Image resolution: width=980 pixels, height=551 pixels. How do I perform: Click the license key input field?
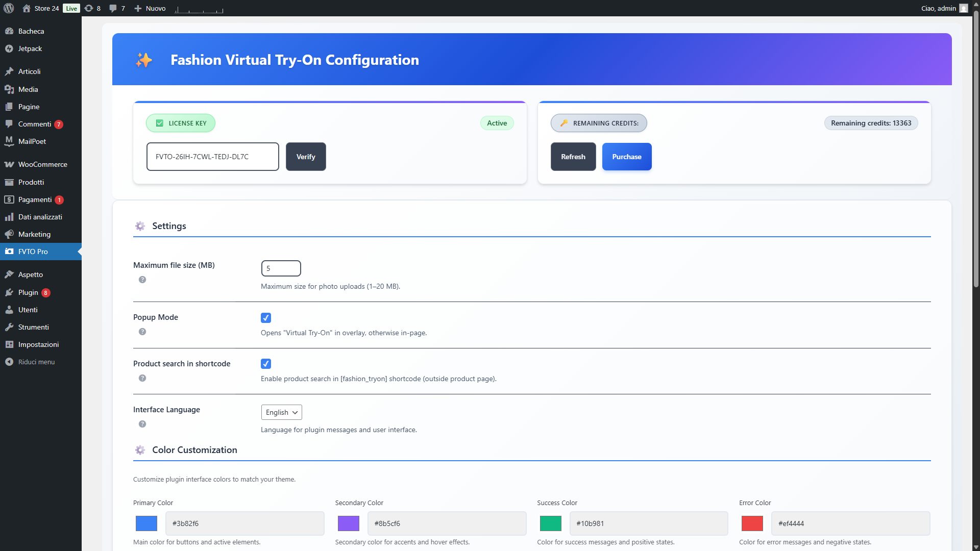click(212, 157)
